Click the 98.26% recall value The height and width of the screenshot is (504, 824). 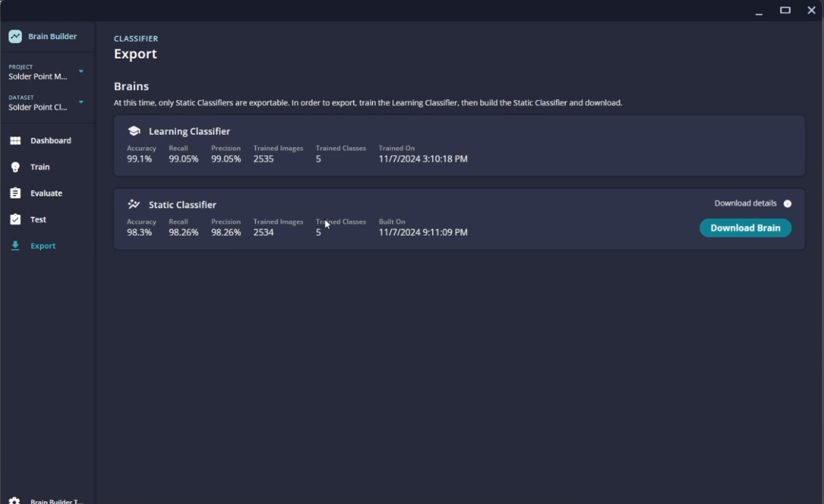[x=183, y=232]
